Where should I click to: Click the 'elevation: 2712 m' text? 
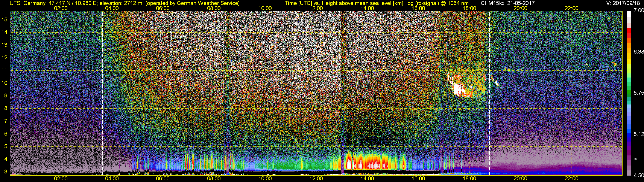[121, 3]
